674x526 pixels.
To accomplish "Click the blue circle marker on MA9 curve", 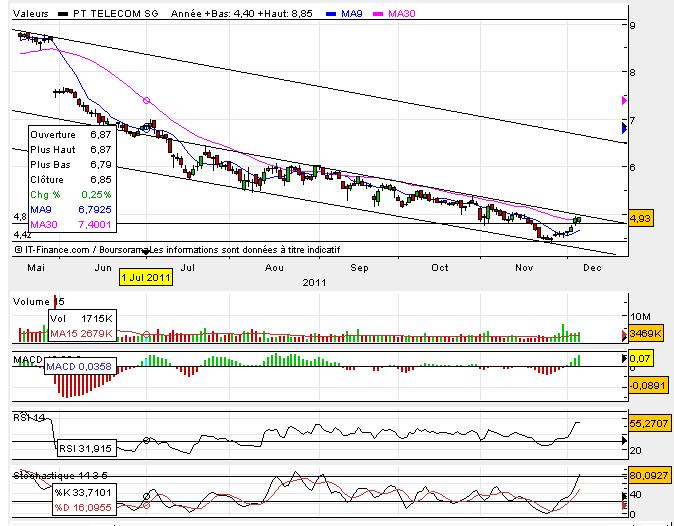I will click(146, 128).
